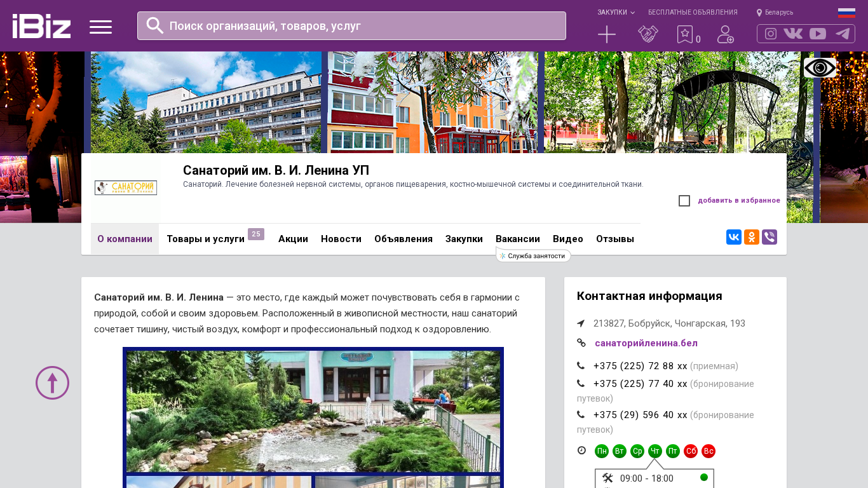Click the Belarus location pin

pos(759,13)
